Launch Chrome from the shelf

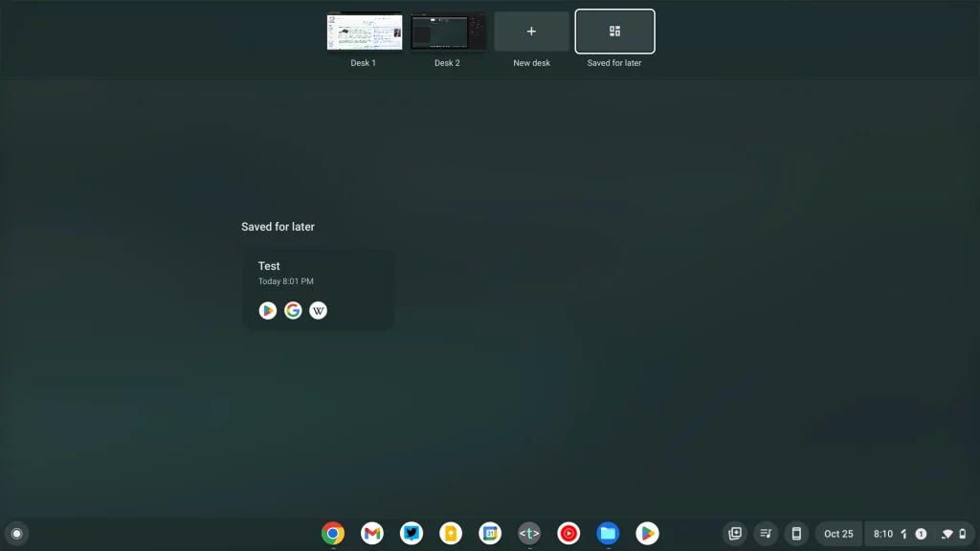tap(332, 533)
